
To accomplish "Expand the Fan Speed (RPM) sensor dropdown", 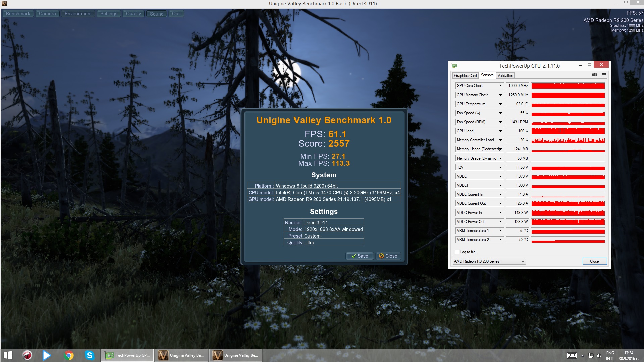I will [500, 122].
